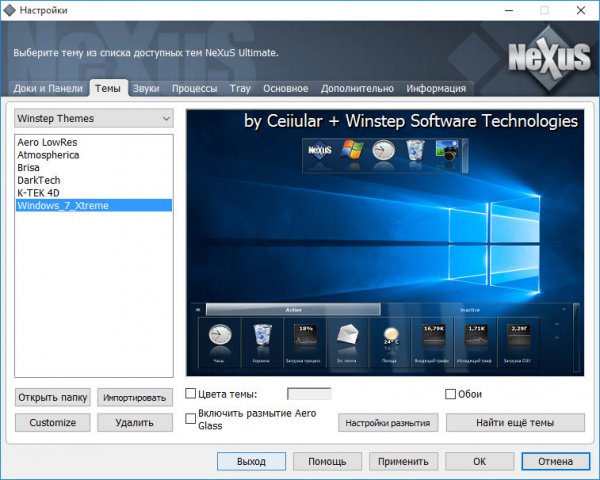Open the Дополнительно tab

click(x=357, y=88)
